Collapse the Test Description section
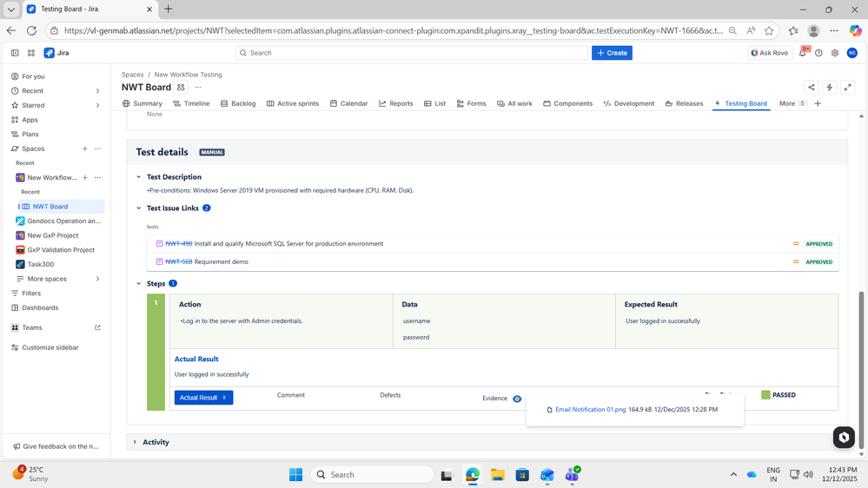Viewport: 868px width, 488px height. point(139,177)
